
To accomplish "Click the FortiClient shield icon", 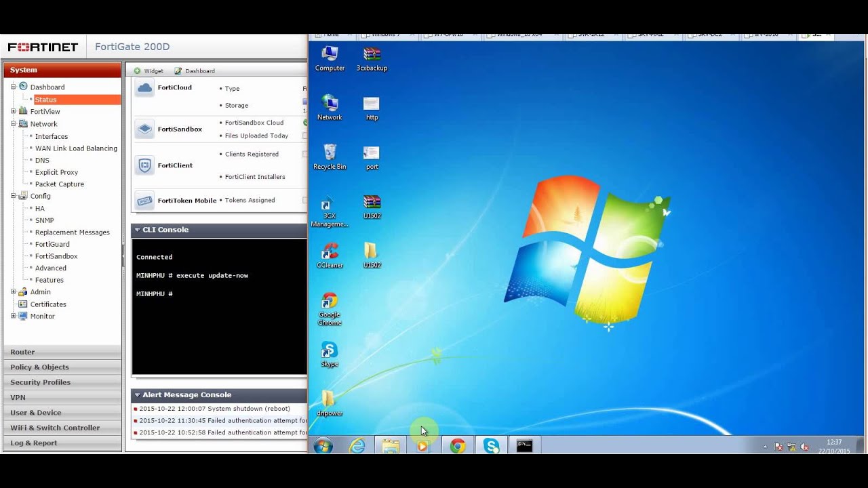I will [144, 165].
